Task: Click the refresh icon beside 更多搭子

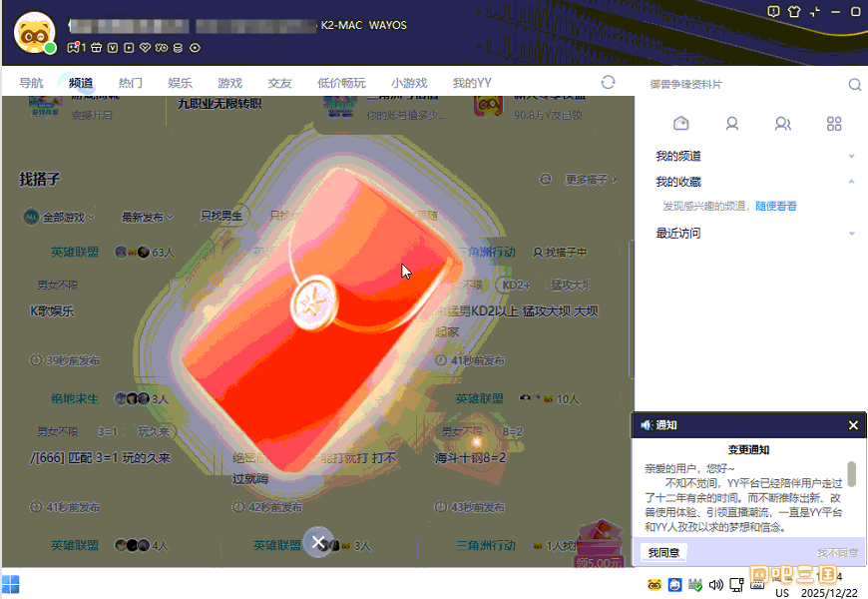Action: 546,179
